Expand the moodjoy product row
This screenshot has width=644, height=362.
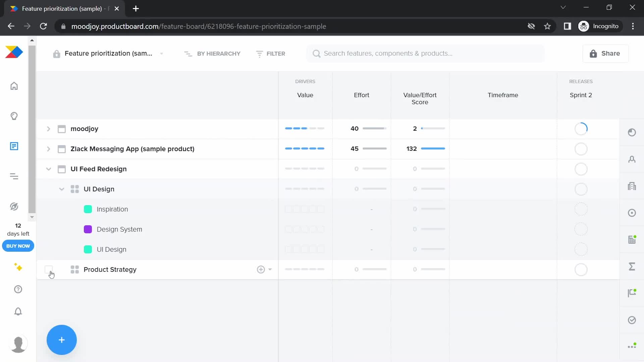coord(48,129)
